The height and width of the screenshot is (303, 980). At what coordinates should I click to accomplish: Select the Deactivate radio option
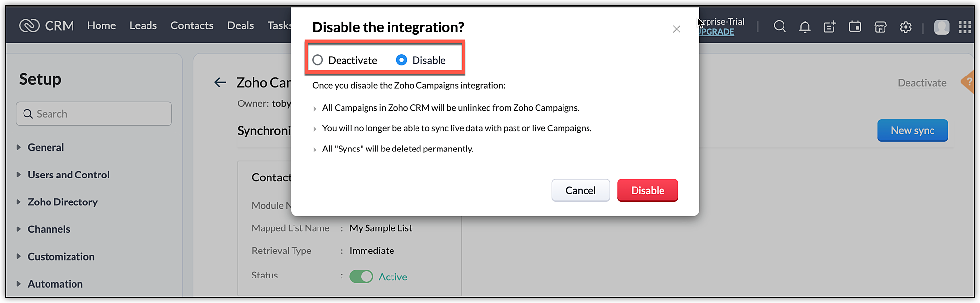318,60
